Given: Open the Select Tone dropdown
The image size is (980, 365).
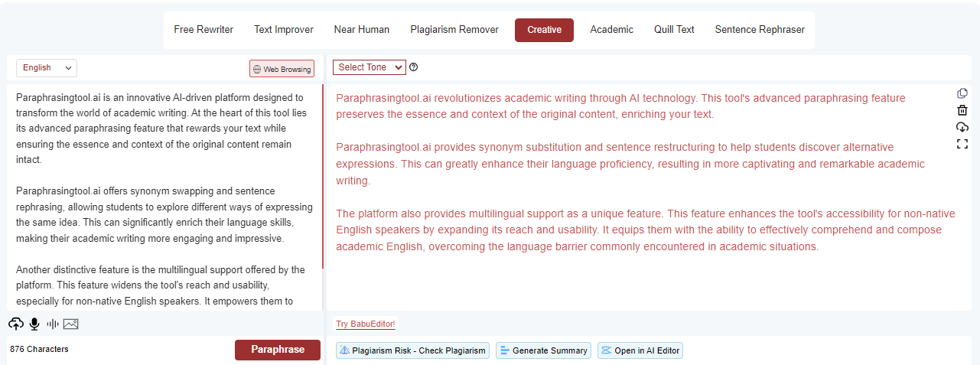Looking at the screenshot, I should pyautogui.click(x=370, y=67).
